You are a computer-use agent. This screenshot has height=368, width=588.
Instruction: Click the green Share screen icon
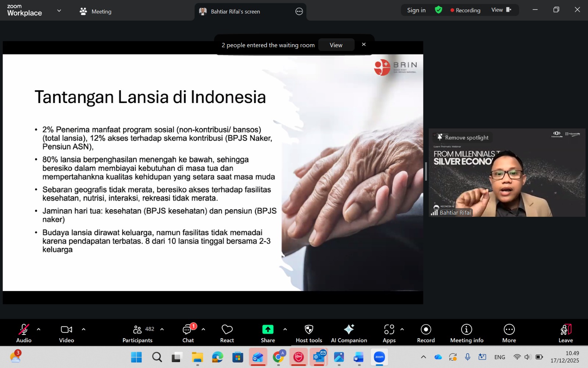click(268, 329)
